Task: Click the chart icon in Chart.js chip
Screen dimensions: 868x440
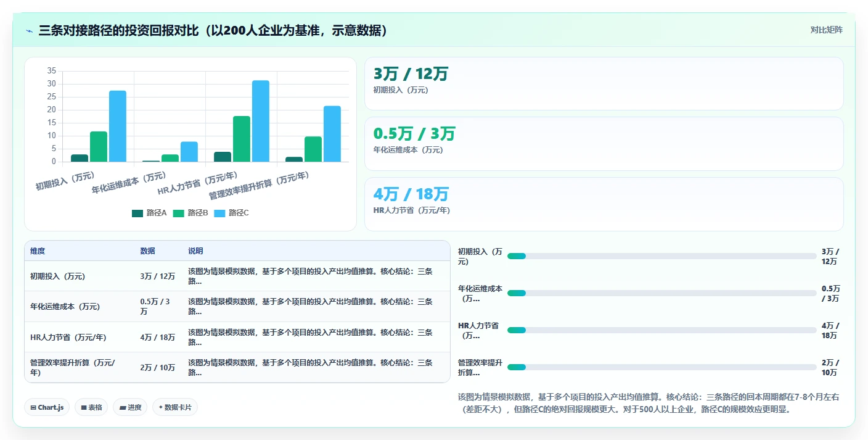Action: click(33, 407)
